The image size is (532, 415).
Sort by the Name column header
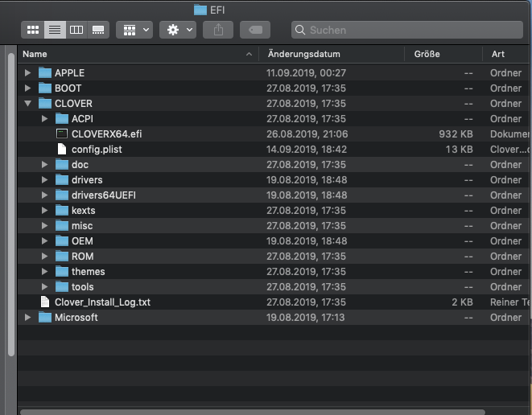138,54
